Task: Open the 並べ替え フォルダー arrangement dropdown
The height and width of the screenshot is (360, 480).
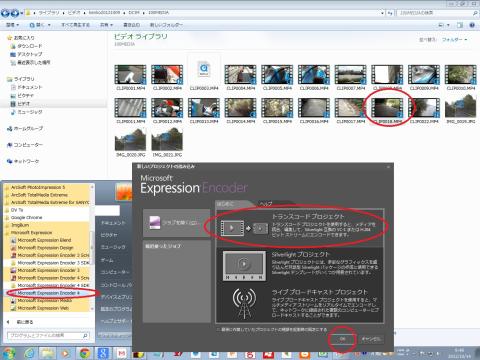Action: pos(454,40)
